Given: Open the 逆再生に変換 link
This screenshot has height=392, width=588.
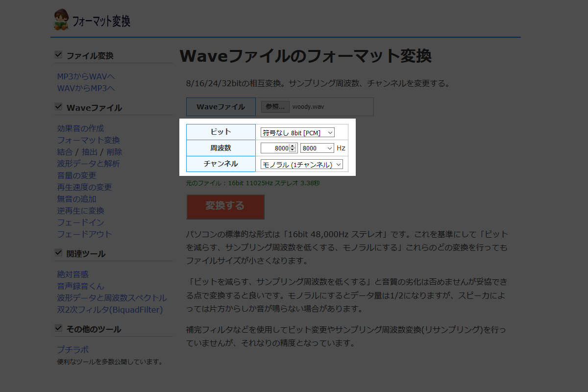Looking at the screenshot, I should (x=80, y=211).
